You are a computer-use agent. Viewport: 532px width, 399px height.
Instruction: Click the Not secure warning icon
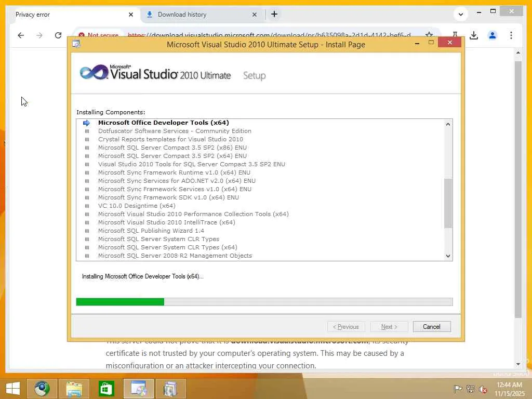coord(82,35)
